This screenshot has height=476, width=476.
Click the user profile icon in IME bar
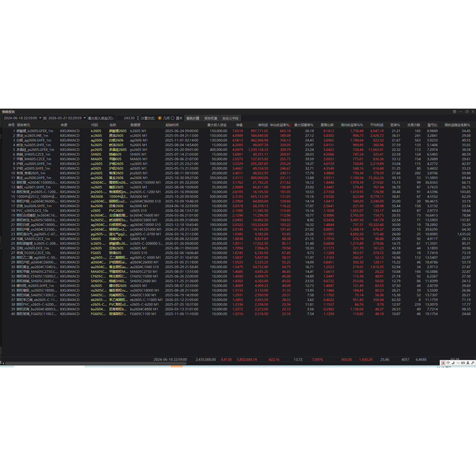(468, 363)
